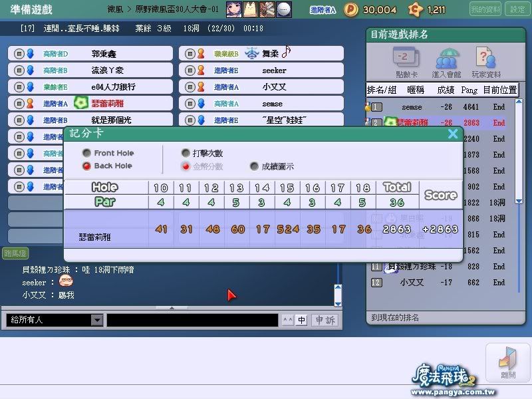Image resolution: width=532 pixels, height=399 pixels.
Task: Open the 玩家資料 player info icon
Action: click(486, 63)
